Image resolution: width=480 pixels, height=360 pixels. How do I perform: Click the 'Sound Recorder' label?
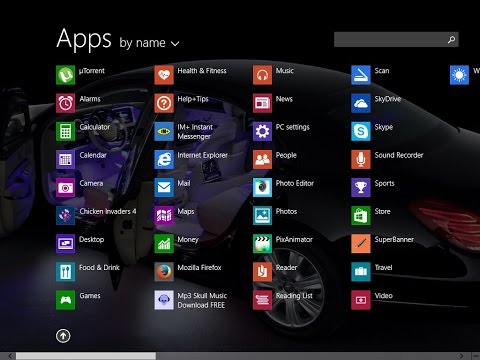399,155
